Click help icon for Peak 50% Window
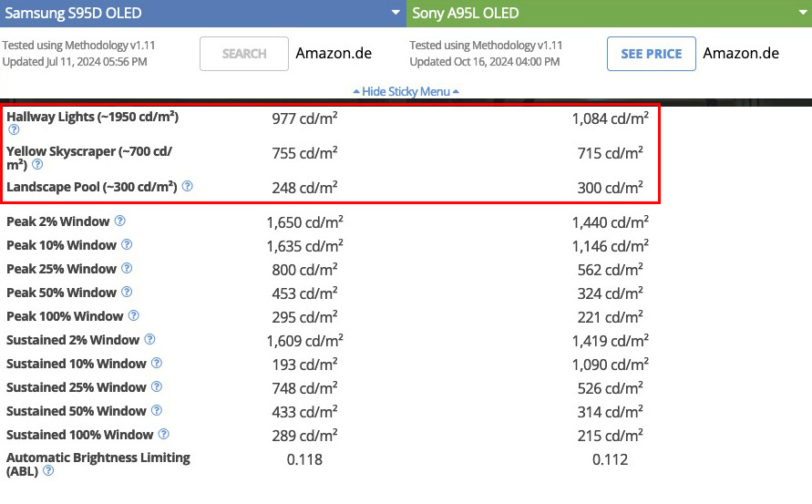 point(128,293)
